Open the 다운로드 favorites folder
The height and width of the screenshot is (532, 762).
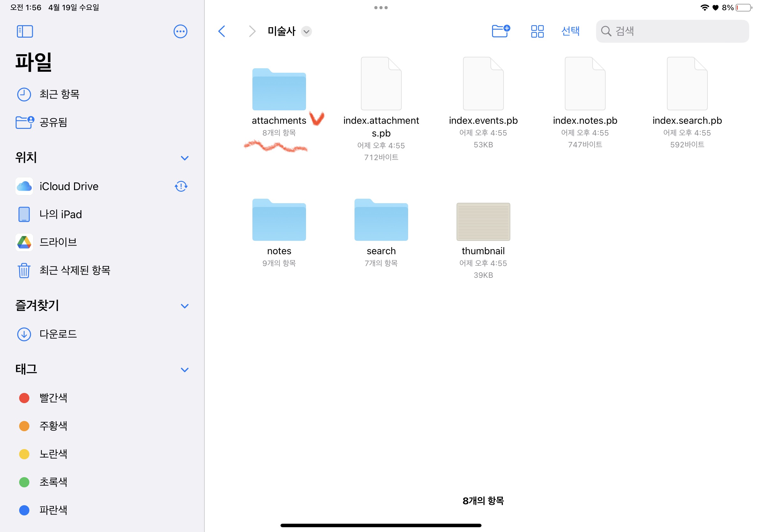click(58, 334)
